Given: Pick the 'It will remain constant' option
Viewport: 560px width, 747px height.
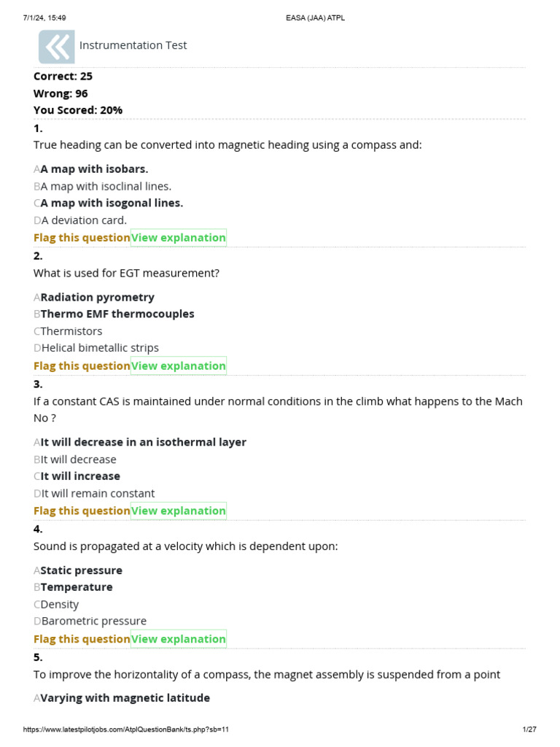Looking at the screenshot, I should pyautogui.click(x=98, y=494).
